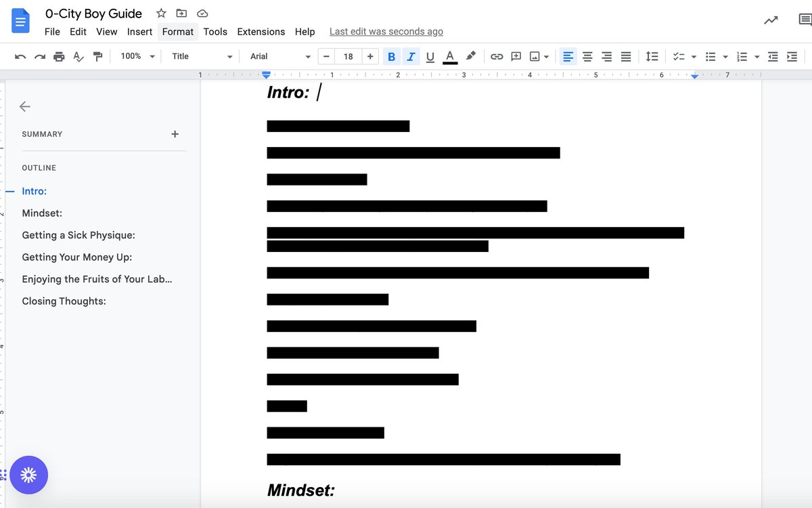The height and width of the screenshot is (508, 812).
Task: Expand the checklist options arrow
Action: click(694, 57)
